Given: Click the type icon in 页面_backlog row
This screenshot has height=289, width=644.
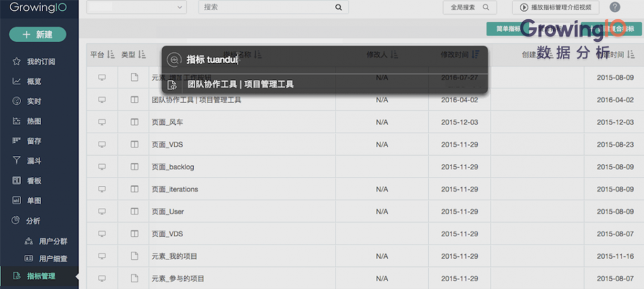Looking at the screenshot, I should coord(135,167).
